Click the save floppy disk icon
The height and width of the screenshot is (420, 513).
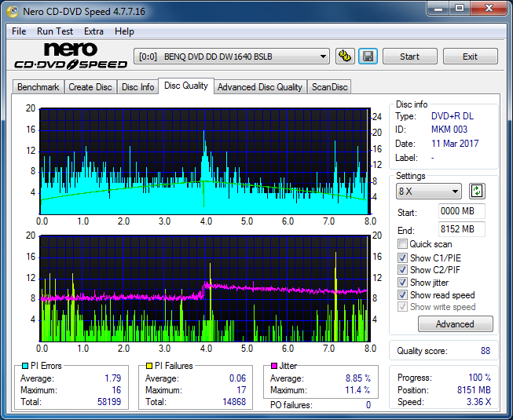[368, 57]
